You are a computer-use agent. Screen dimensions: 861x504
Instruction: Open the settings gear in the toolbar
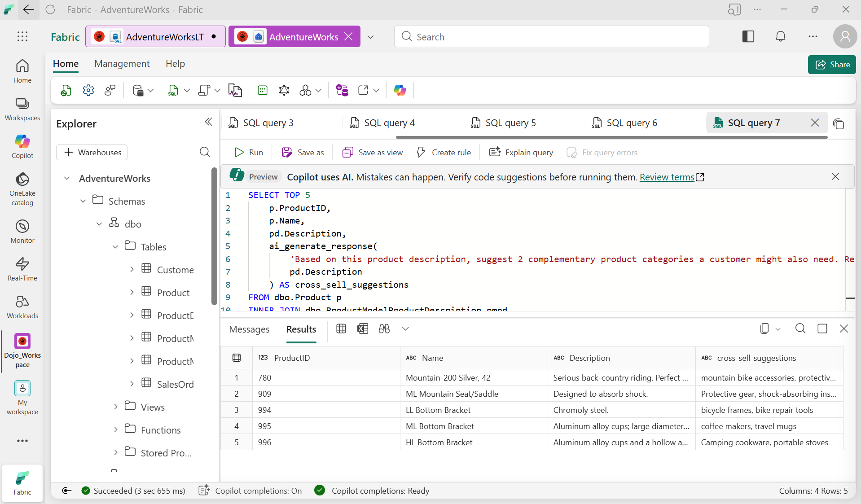[x=88, y=91]
